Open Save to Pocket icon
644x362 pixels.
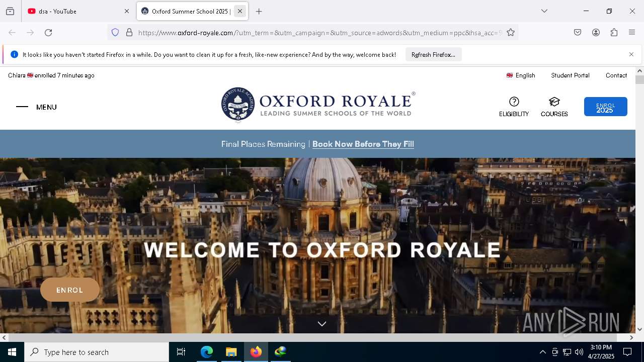[578, 33]
